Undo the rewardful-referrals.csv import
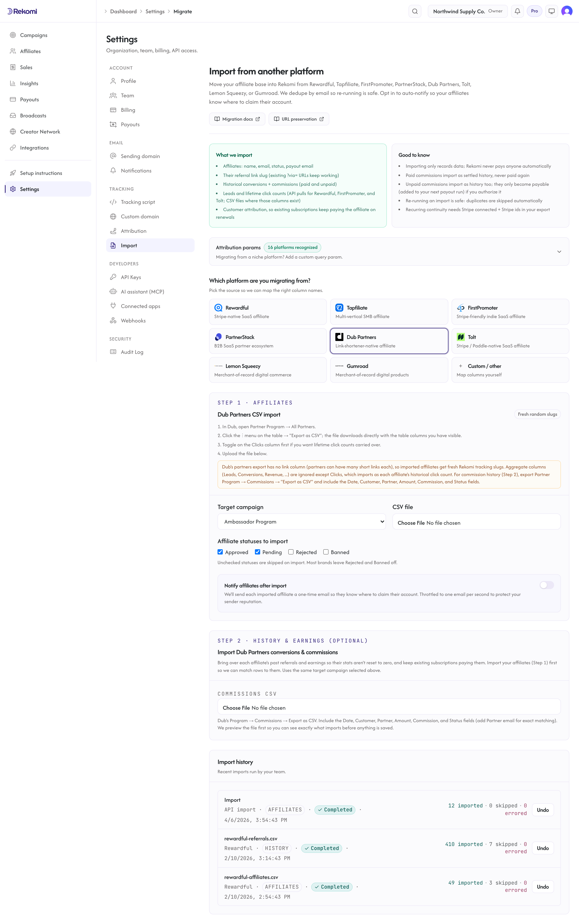This screenshot has height=924, width=579. pyautogui.click(x=543, y=848)
